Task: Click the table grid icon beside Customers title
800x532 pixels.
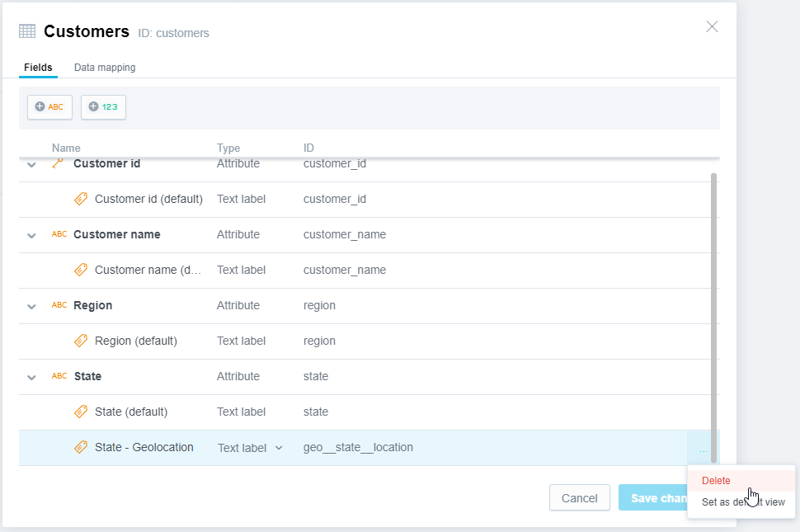Action: [x=26, y=31]
